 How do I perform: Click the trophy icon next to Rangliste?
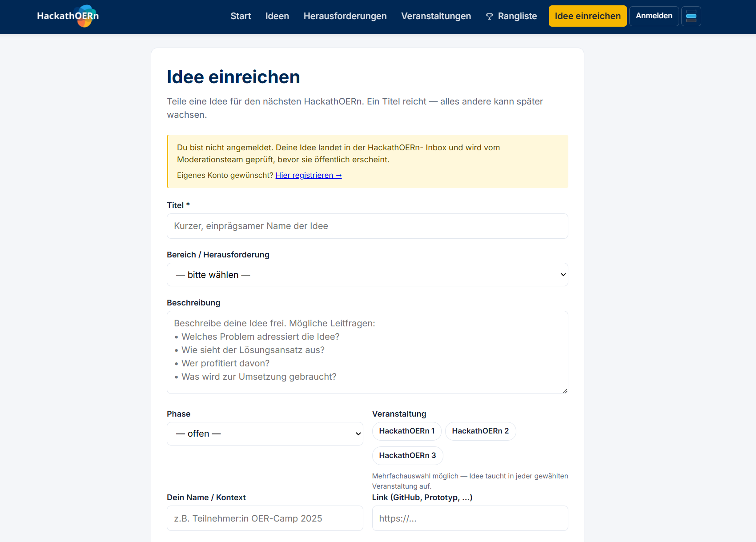click(x=489, y=16)
